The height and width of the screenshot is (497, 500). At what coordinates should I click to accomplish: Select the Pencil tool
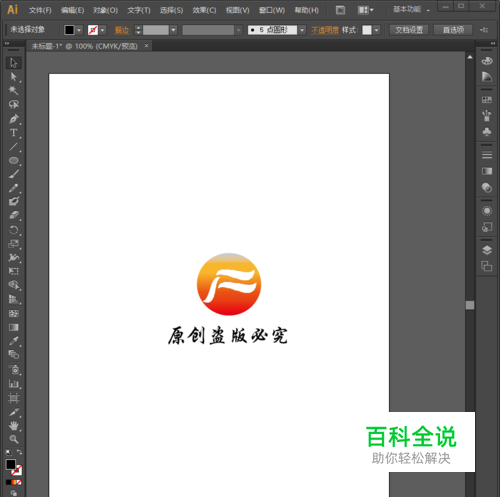click(14, 188)
